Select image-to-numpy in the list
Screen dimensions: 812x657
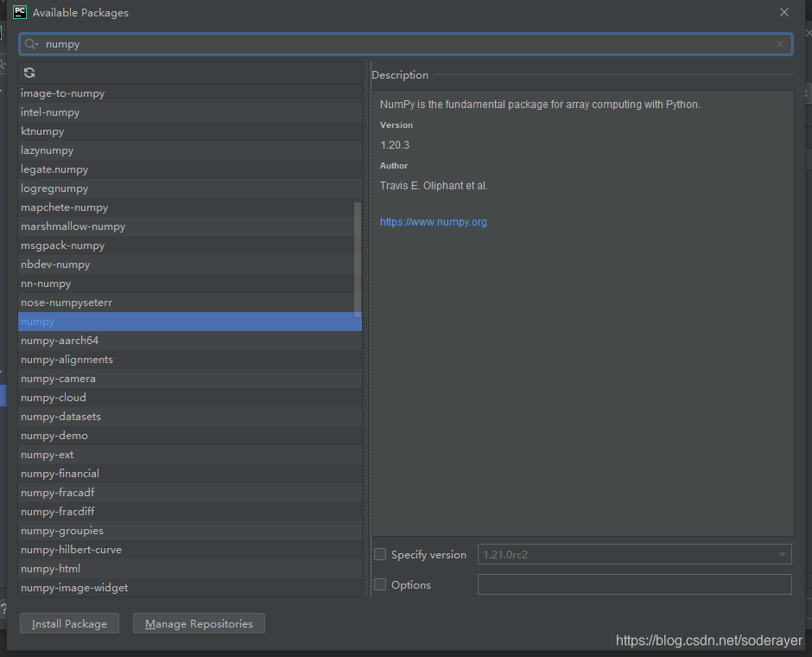click(189, 93)
